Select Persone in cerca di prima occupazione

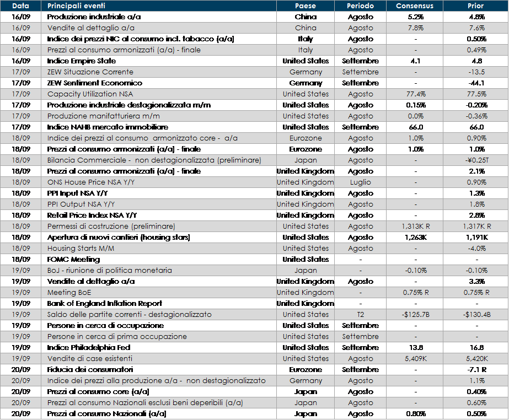pos(117,337)
